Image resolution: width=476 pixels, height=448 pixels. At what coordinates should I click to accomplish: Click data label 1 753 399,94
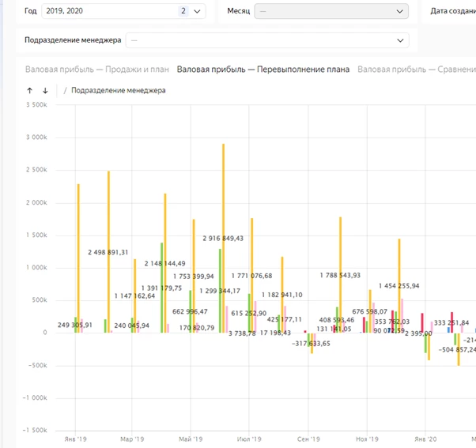(x=194, y=277)
